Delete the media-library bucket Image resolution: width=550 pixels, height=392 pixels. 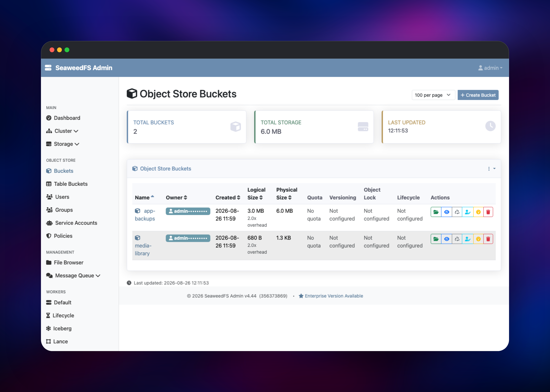488,239
